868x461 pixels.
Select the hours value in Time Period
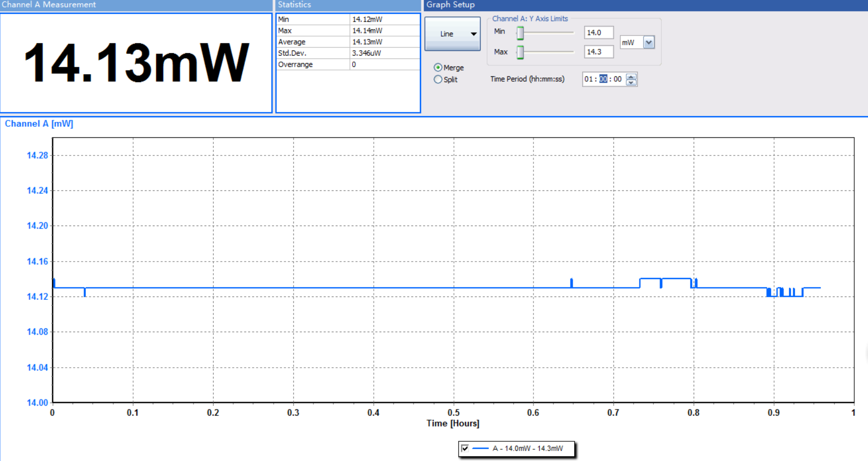click(588, 79)
